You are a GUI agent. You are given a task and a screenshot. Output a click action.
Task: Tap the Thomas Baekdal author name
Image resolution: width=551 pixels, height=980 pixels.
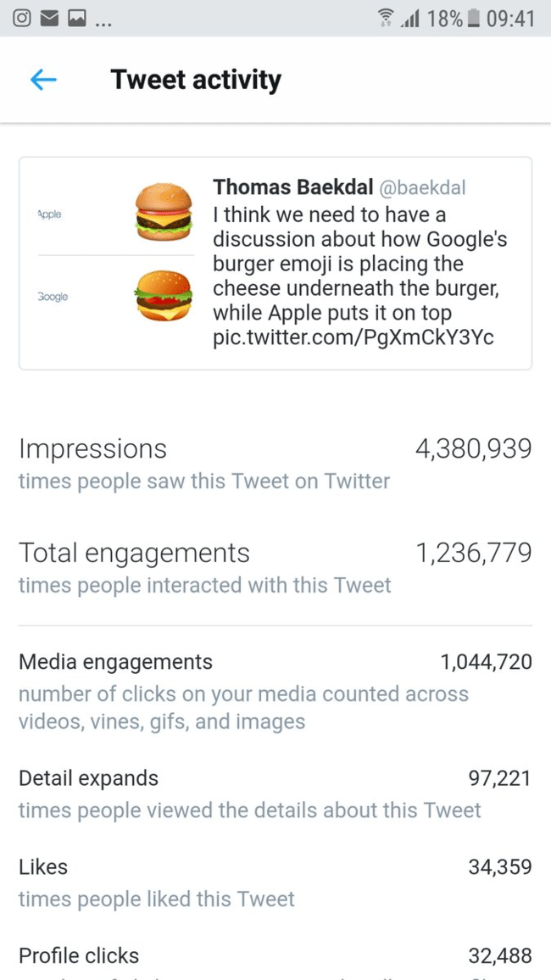click(x=287, y=187)
